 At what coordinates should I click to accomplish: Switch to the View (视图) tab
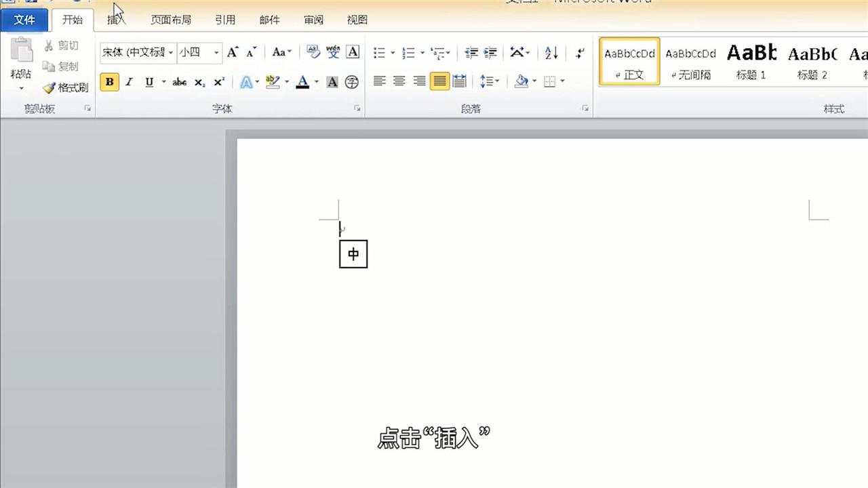[x=357, y=20]
